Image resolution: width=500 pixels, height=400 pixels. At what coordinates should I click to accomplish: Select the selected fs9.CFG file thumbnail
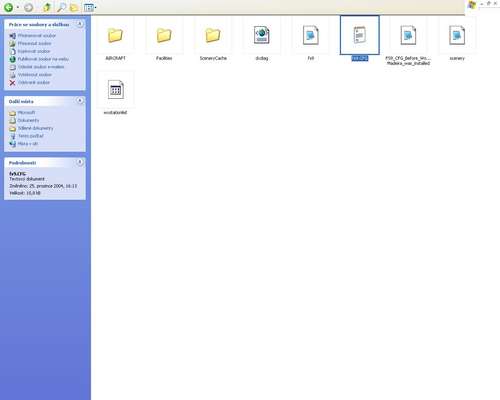click(x=360, y=35)
